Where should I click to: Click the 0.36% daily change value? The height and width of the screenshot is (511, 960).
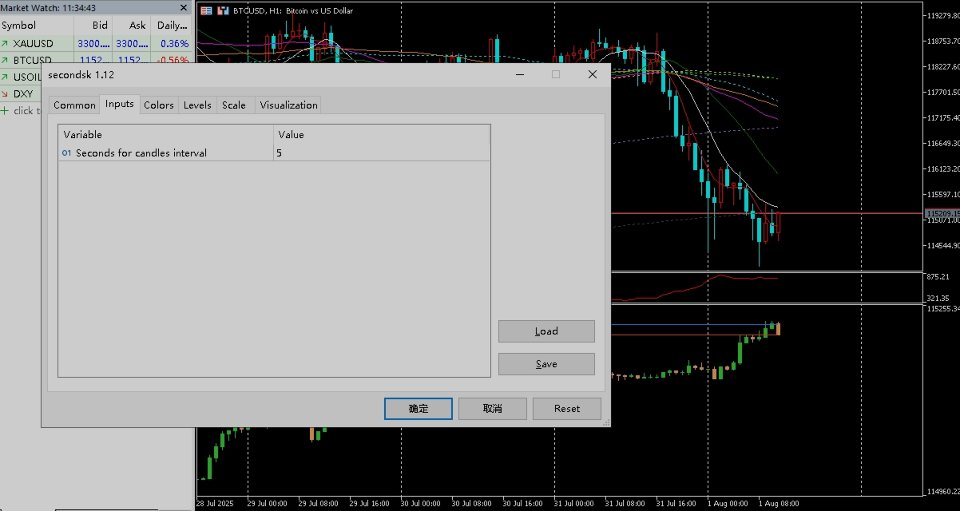[174, 44]
